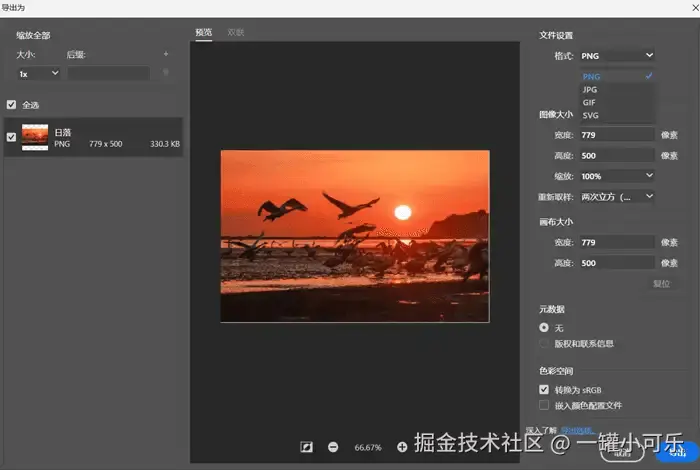Open the 深入了解 export options link
The image size is (700, 470).
click(578, 430)
